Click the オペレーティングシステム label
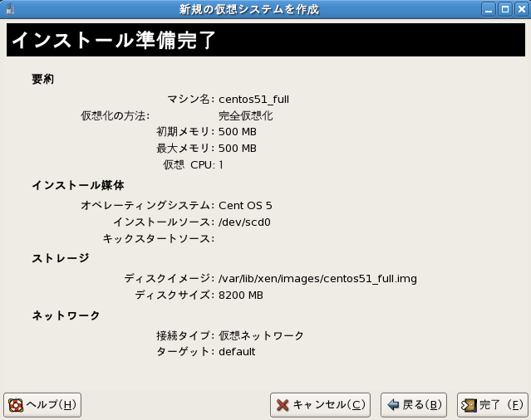Image resolution: width=531 pixels, height=420 pixels. 148,205
